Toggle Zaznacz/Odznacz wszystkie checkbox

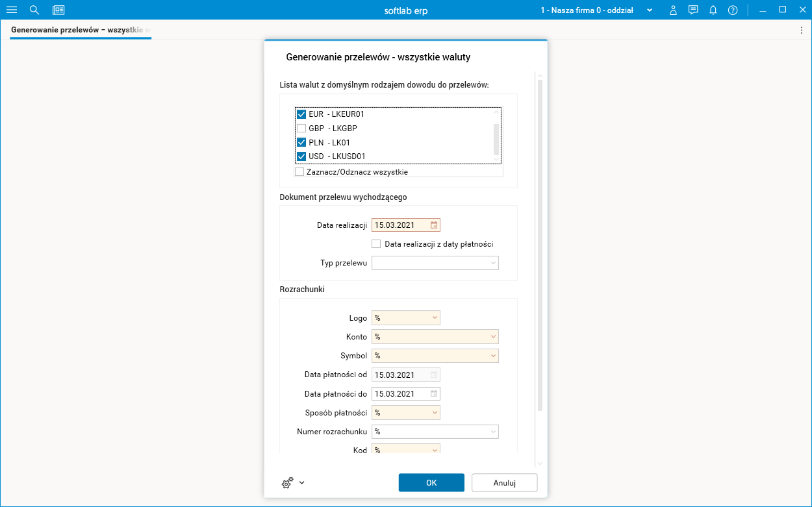299,172
